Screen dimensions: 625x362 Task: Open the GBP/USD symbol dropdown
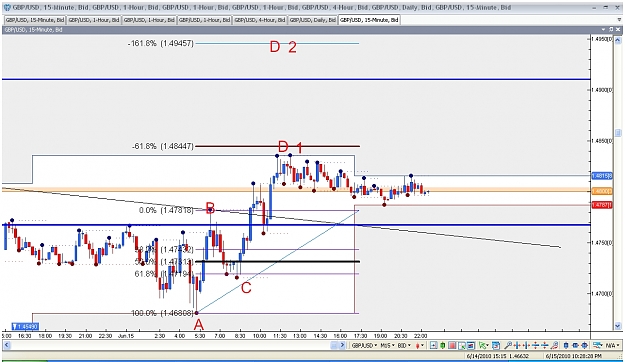pyautogui.click(x=364, y=345)
